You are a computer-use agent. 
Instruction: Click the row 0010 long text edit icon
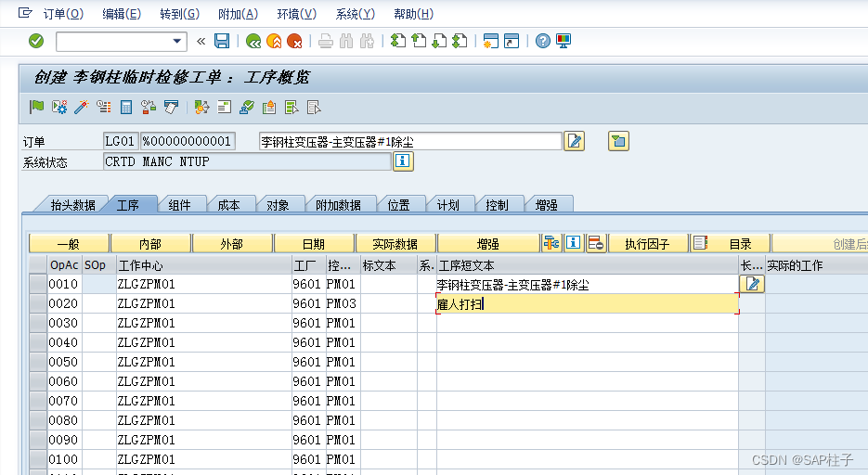coord(752,284)
